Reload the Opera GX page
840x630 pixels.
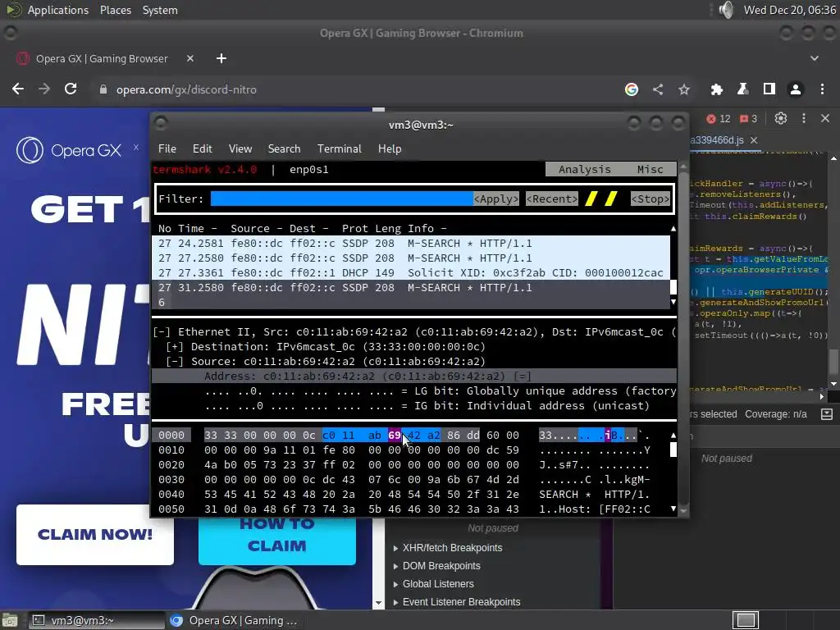[71, 89]
